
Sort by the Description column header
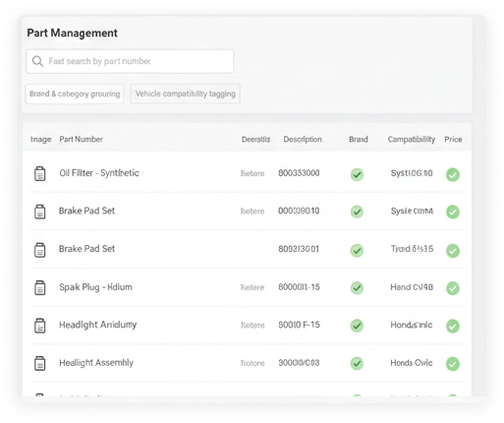point(302,139)
